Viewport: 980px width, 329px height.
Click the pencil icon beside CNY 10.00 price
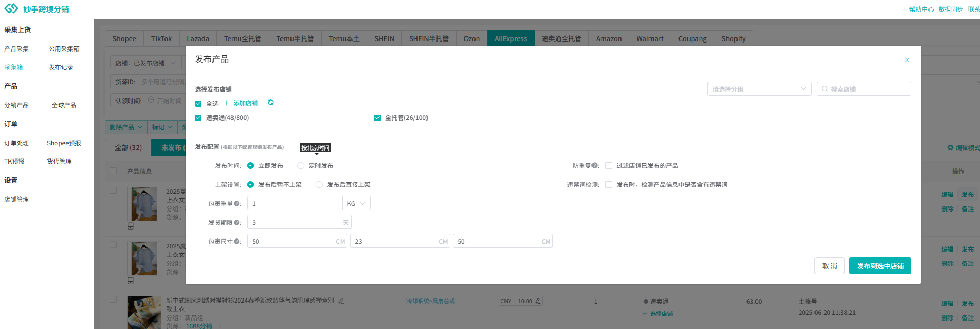coord(538,301)
